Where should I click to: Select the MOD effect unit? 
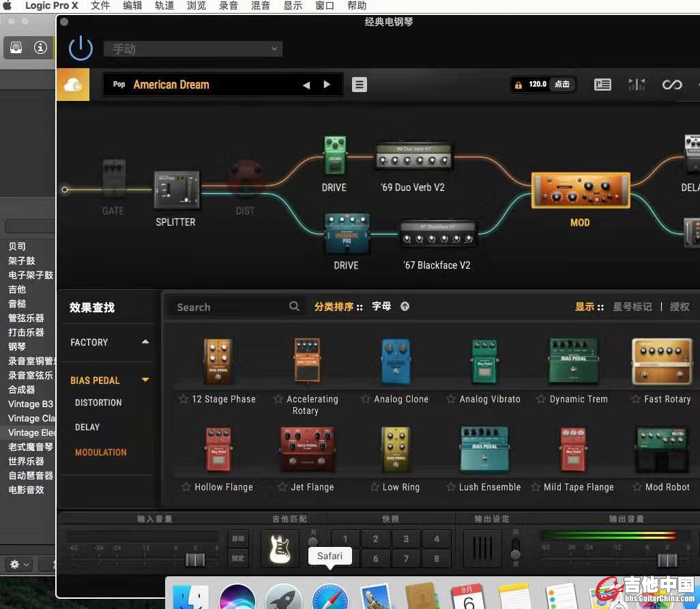click(x=580, y=190)
